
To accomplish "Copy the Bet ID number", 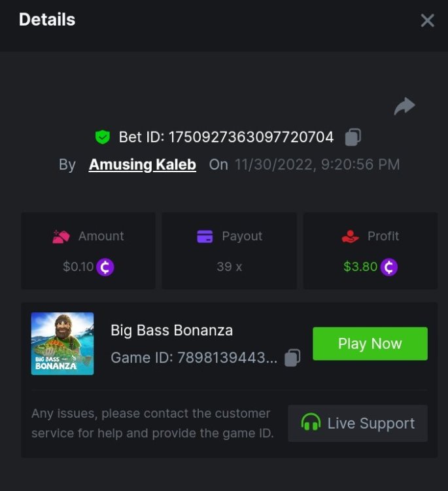I will tap(353, 137).
